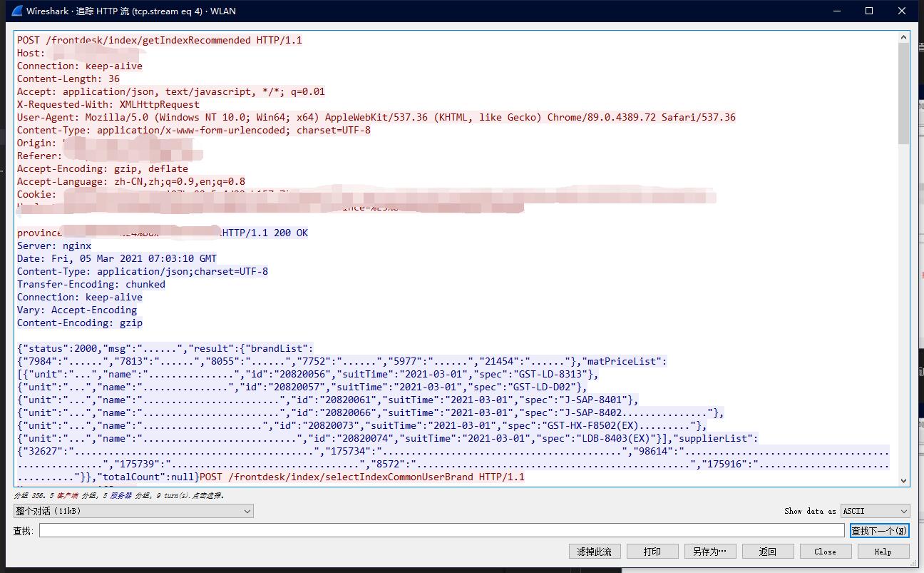Click the brandList 7984 JSON line
This screenshot has height=573, width=924.
coord(342,361)
